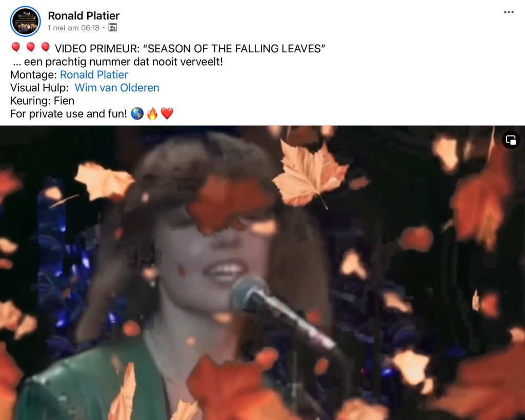Click the large maple leaf in video
Screen dimensions: 525x420
pyautogui.click(x=310, y=174)
